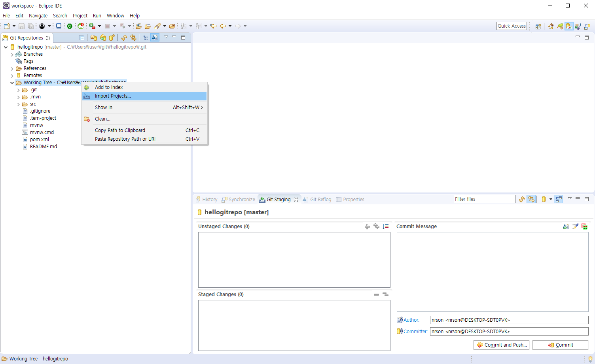
Task: Switch to the Synchronize tab
Action: point(238,200)
